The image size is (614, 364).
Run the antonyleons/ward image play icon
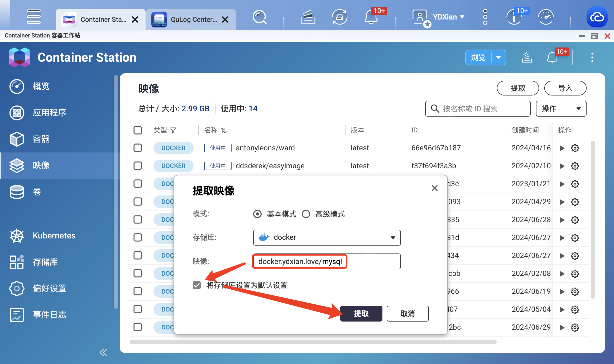(x=562, y=148)
